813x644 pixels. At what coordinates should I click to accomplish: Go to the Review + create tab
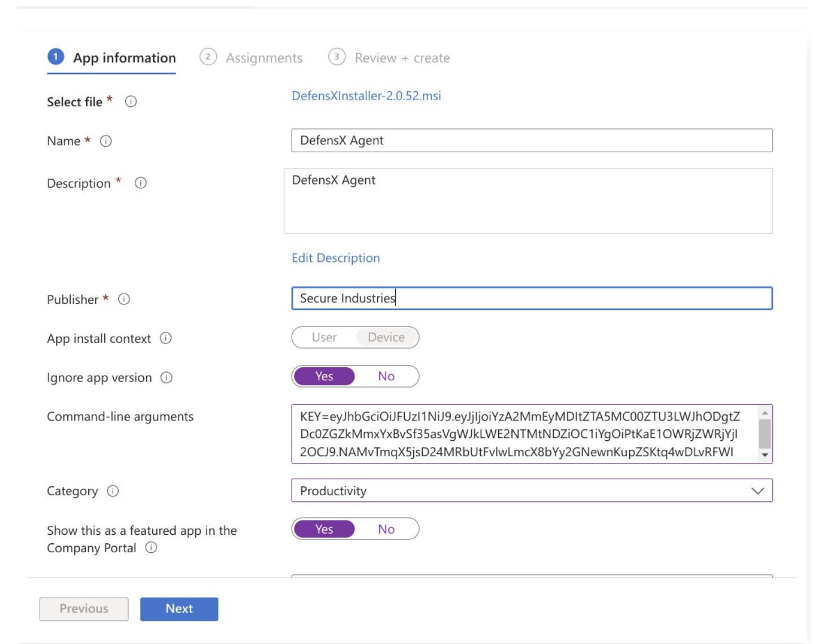tap(390, 58)
